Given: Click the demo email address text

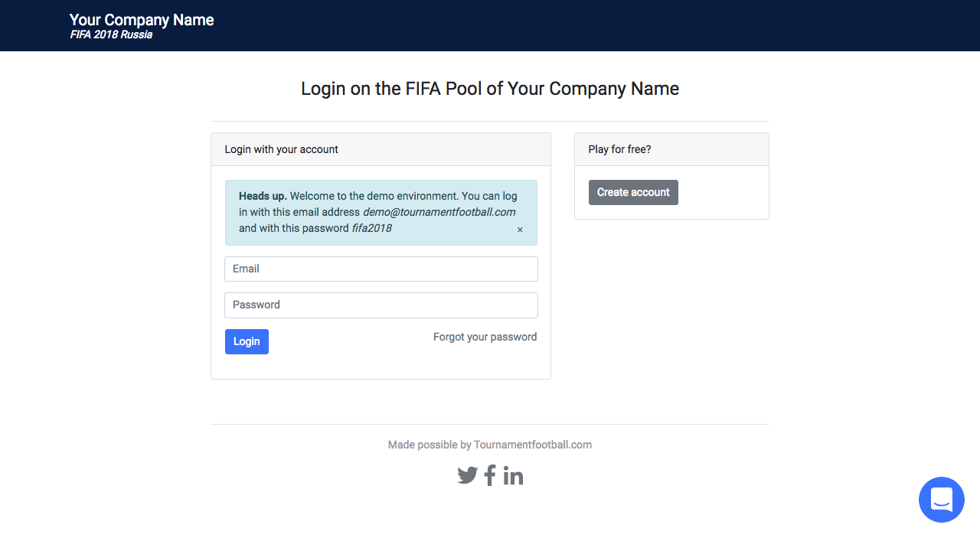Looking at the screenshot, I should (439, 212).
